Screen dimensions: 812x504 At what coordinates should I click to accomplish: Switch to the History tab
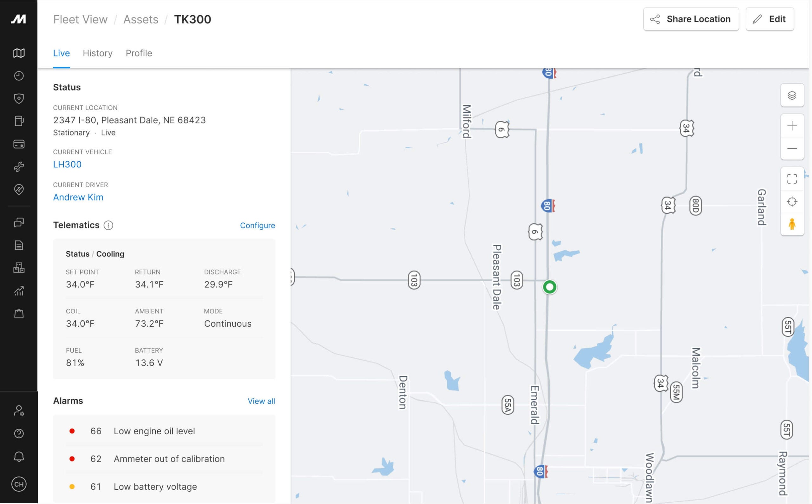(x=97, y=53)
